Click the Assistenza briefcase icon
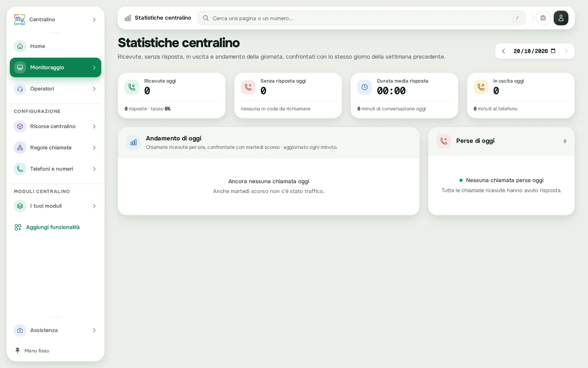The image size is (588, 368). (20, 330)
